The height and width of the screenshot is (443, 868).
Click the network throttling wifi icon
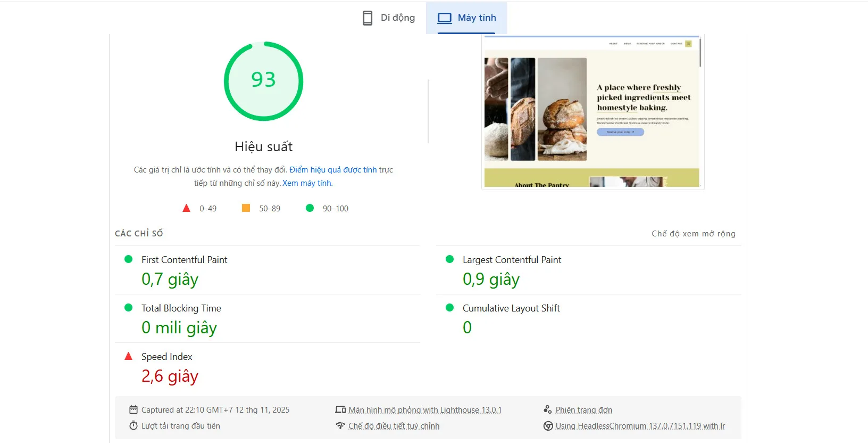click(x=340, y=425)
